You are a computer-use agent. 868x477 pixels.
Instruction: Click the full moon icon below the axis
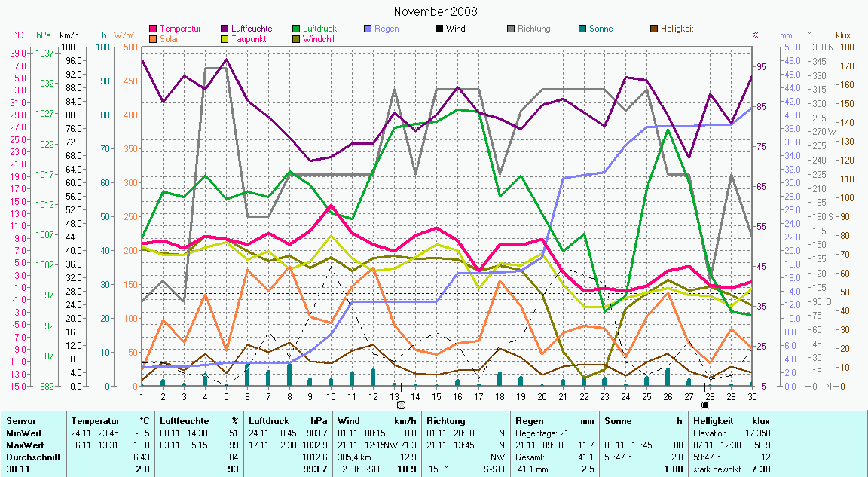401,405
